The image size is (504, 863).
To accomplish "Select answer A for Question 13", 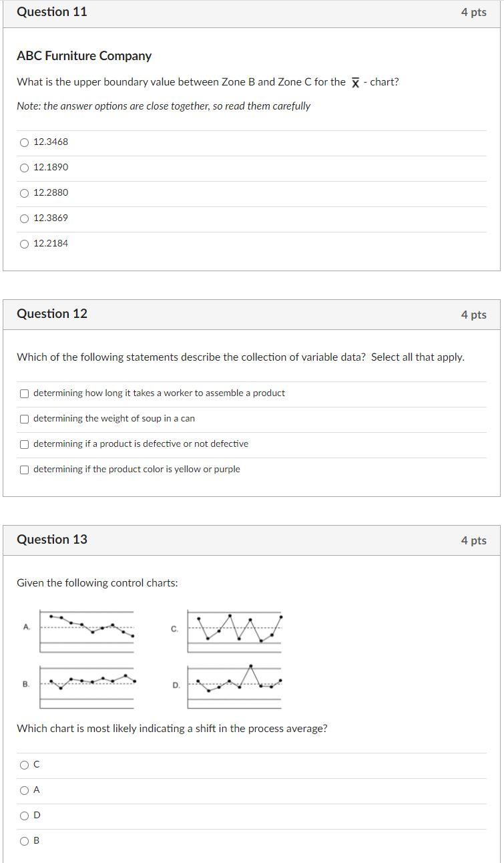I will [x=24, y=790].
